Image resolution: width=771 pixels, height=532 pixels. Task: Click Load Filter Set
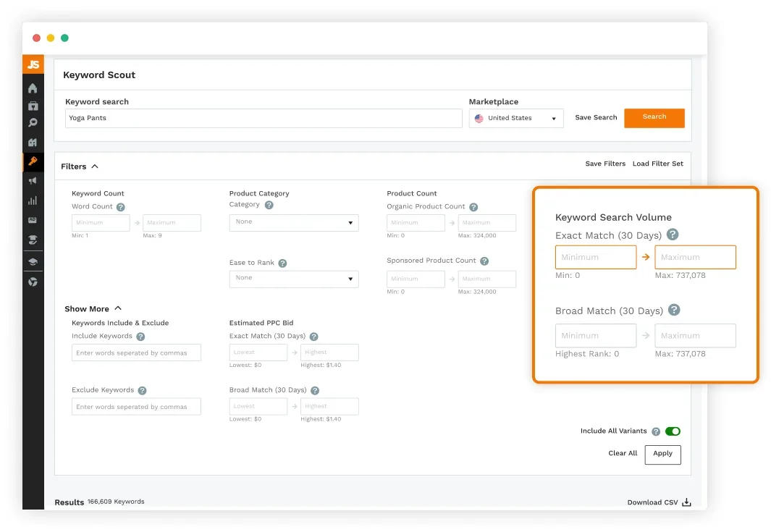coord(657,164)
